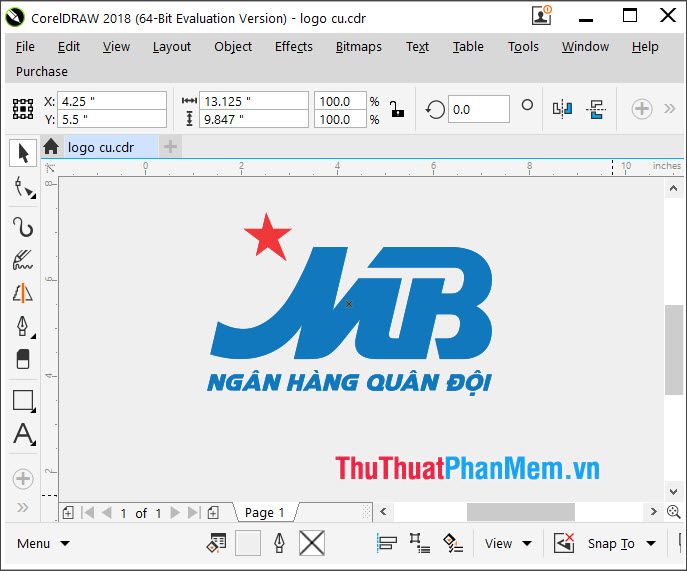Click the outline pen status icon
This screenshot has width=687, height=571.
(x=279, y=543)
